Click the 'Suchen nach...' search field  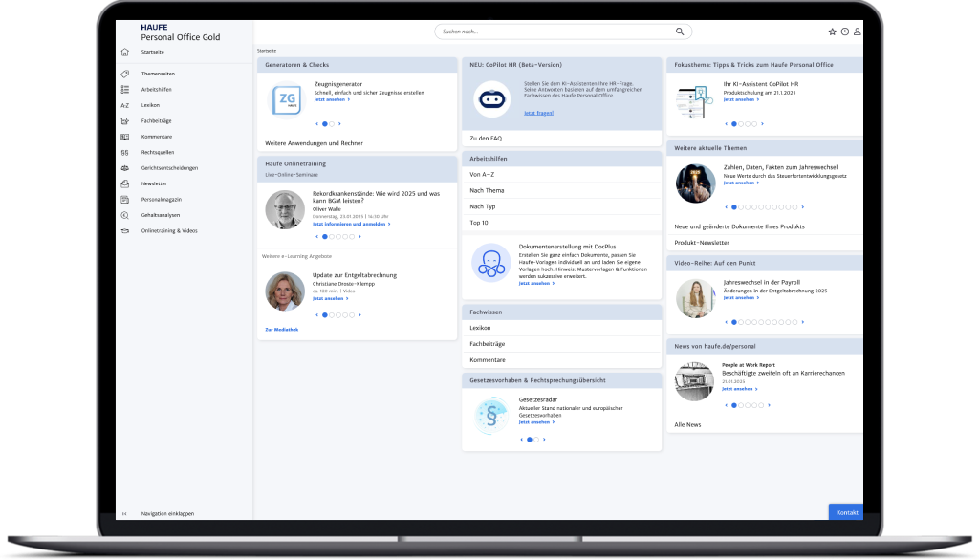(563, 32)
